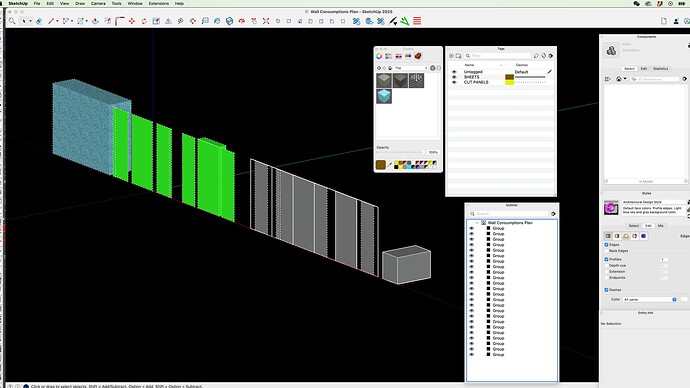The image size is (690, 388).
Task: Select the Eraser tool in toolbar
Action: (39, 21)
